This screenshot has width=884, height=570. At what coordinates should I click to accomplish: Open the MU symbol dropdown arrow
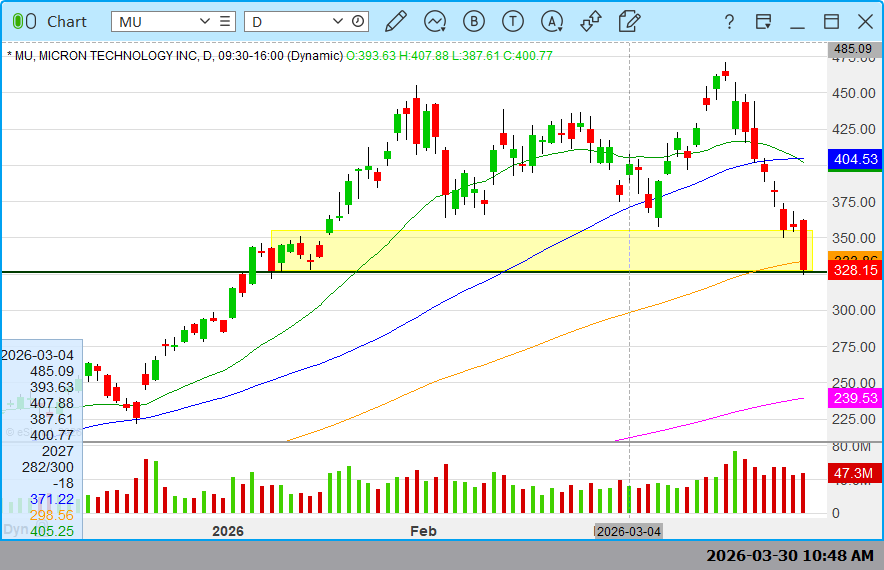tap(205, 21)
